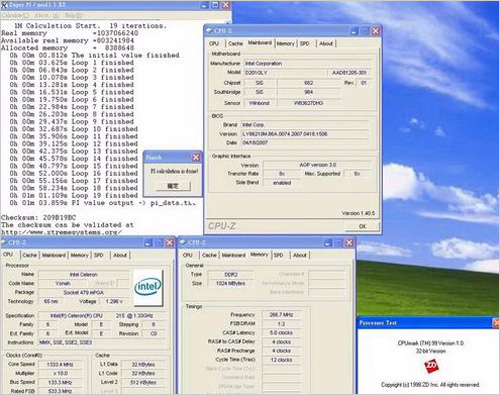Click the memory Size '1024 MBytes' field
The image size is (500, 395).
(231, 283)
